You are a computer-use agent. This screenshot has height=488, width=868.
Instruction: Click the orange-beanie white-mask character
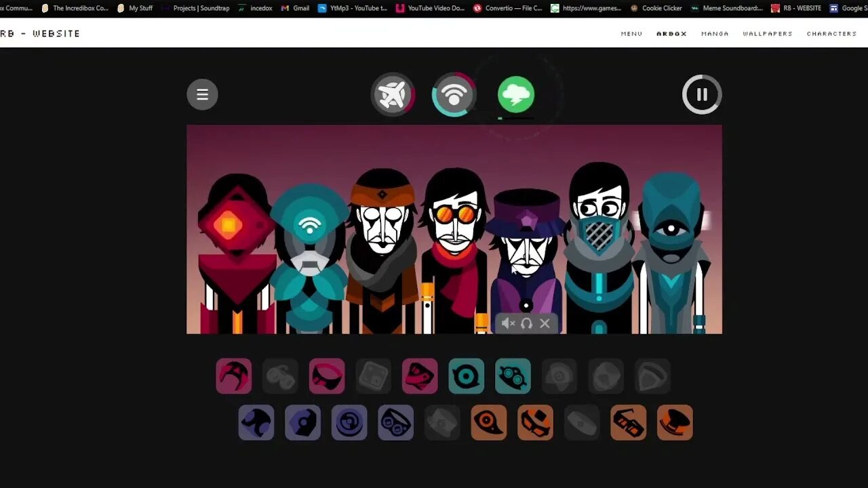coord(382,251)
